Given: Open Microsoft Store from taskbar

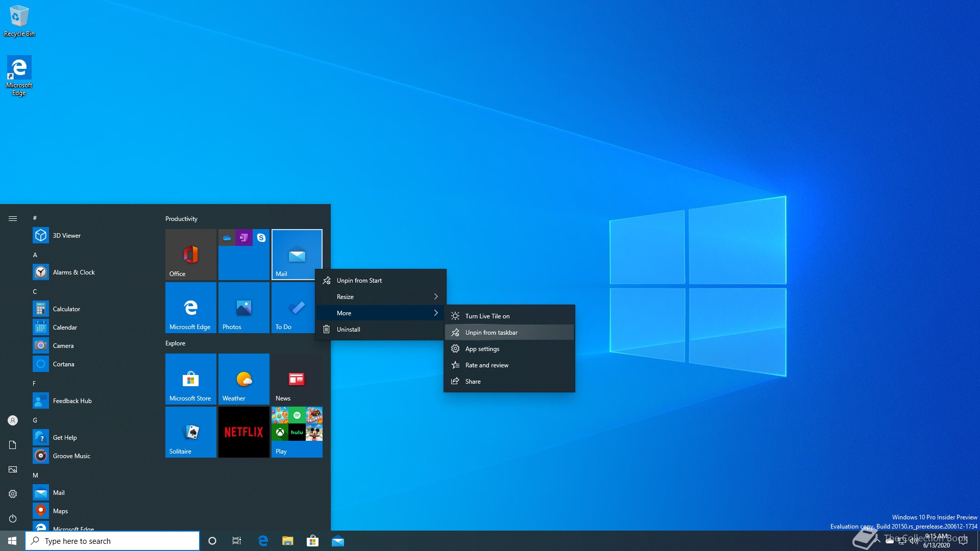Looking at the screenshot, I should [x=312, y=541].
